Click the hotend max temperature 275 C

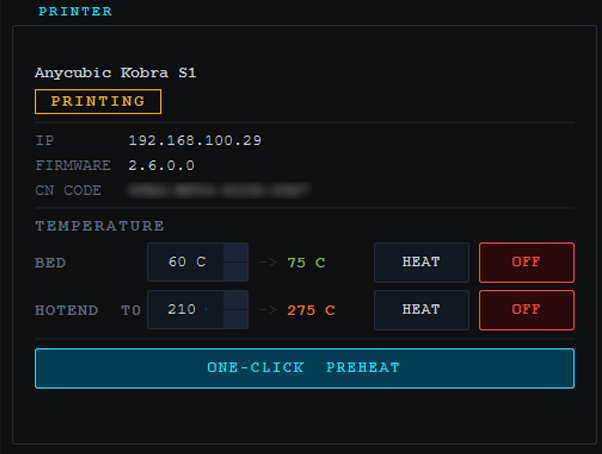point(311,311)
